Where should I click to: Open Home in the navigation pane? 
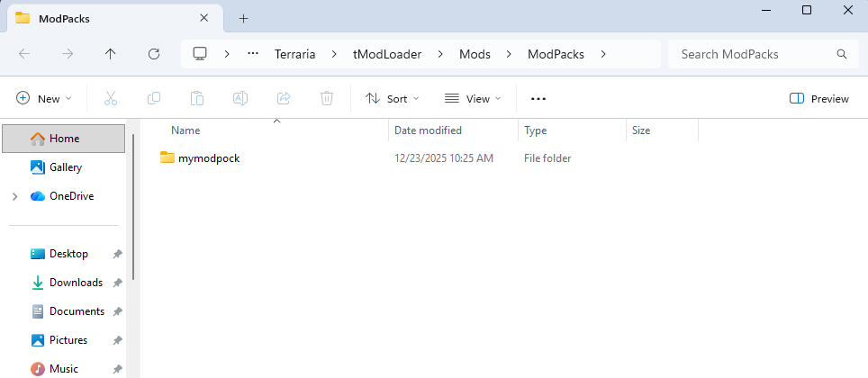pyautogui.click(x=64, y=139)
